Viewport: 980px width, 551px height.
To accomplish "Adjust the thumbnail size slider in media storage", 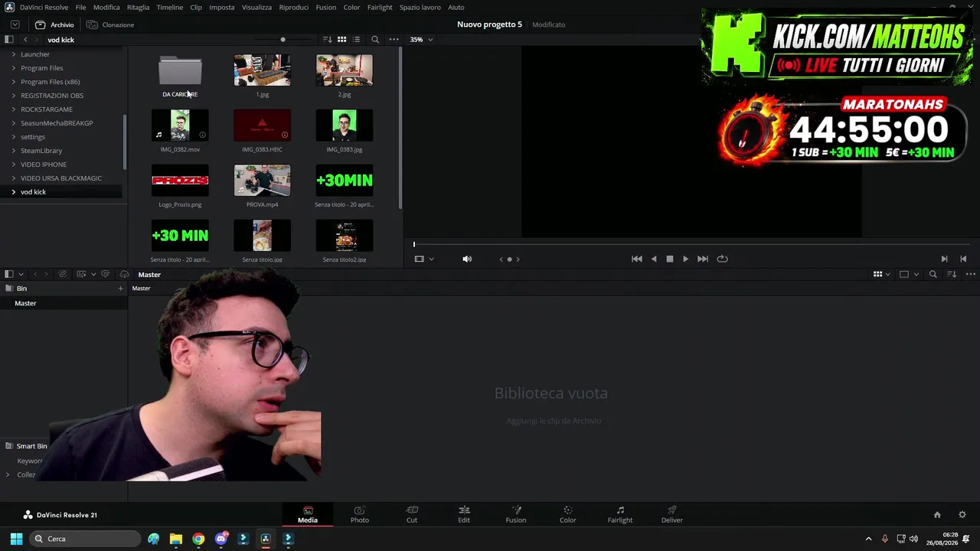I will pyautogui.click(x=283, y=39).
